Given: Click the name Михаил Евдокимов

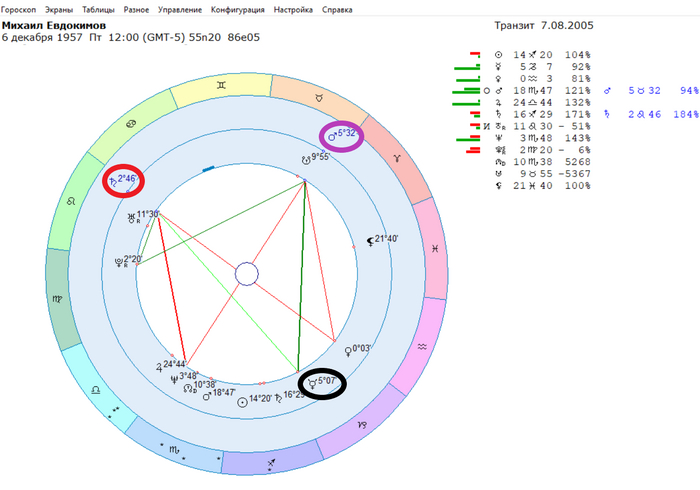Looking at the screenshot, I should tap(54, 25).
